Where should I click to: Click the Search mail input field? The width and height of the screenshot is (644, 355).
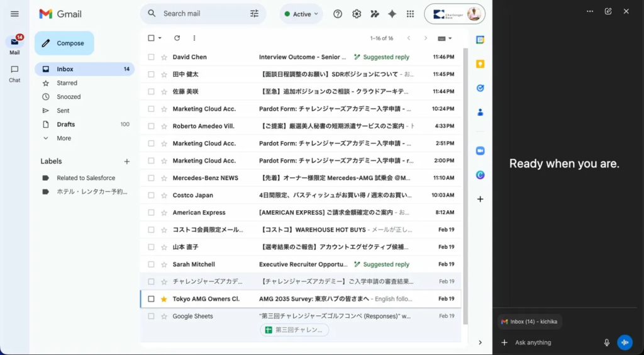pyautogui.click(x=203, y=14)
